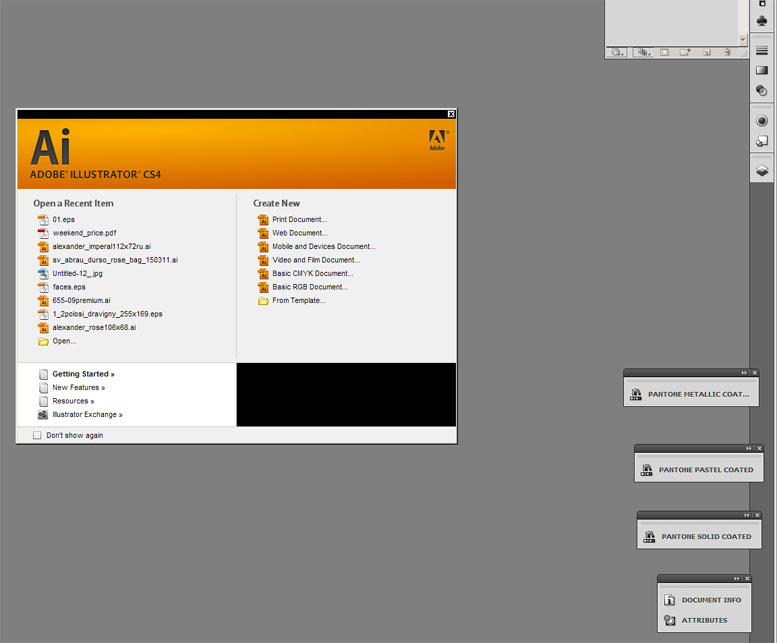Click the Illustrator Exchange icon
Screen dimensions: 777x643
click(x=43, y=415)
